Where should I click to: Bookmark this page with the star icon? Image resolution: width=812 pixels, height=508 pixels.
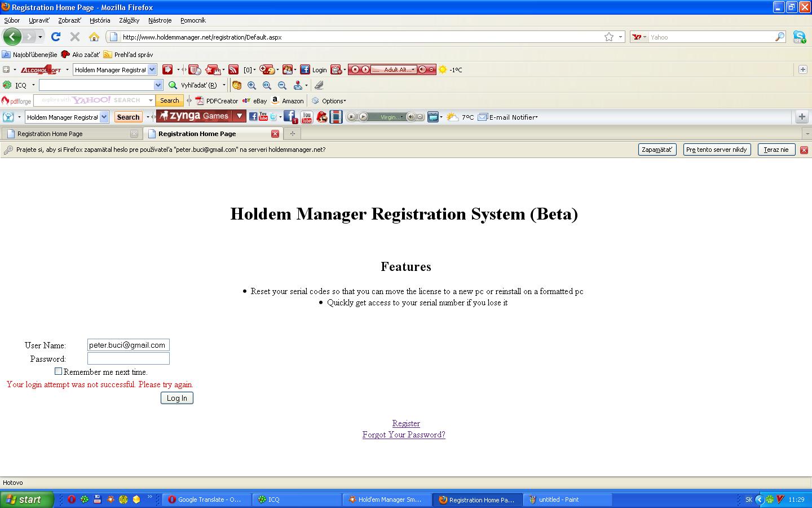[x=609, y=37]
